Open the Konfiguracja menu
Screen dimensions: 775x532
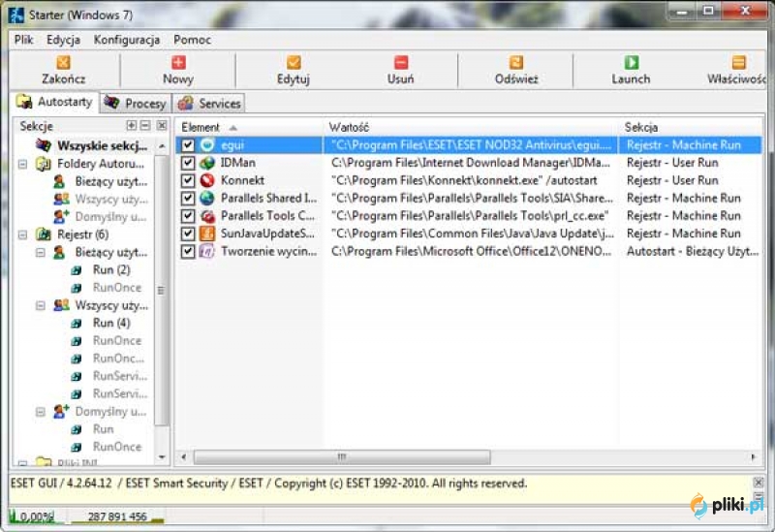tap(127, 40)
